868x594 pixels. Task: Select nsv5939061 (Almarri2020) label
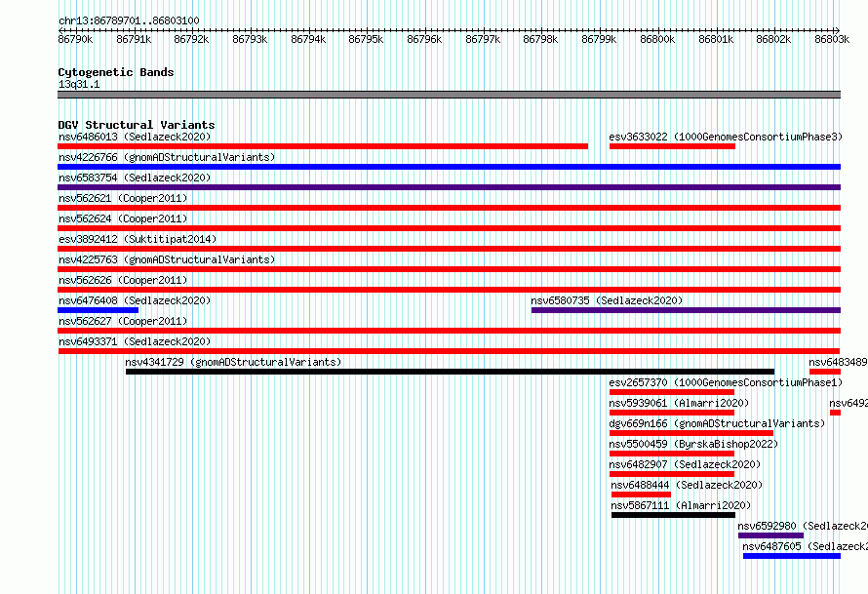pos(679,403)
